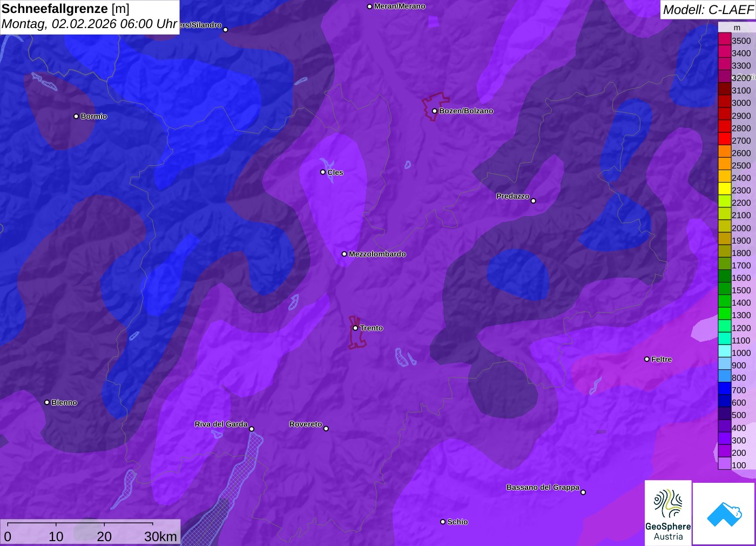Viewport: 756px width, 546px height.
Task: Click the 2700 m red legend swatch
Action: pos(725,139)
